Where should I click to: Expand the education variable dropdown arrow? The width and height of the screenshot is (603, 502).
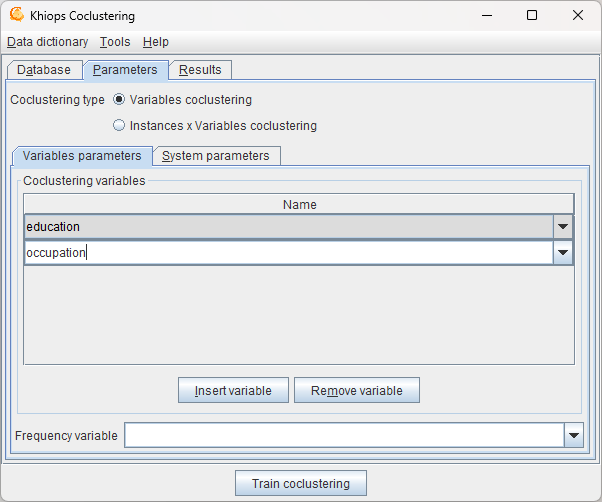[563, 227]
